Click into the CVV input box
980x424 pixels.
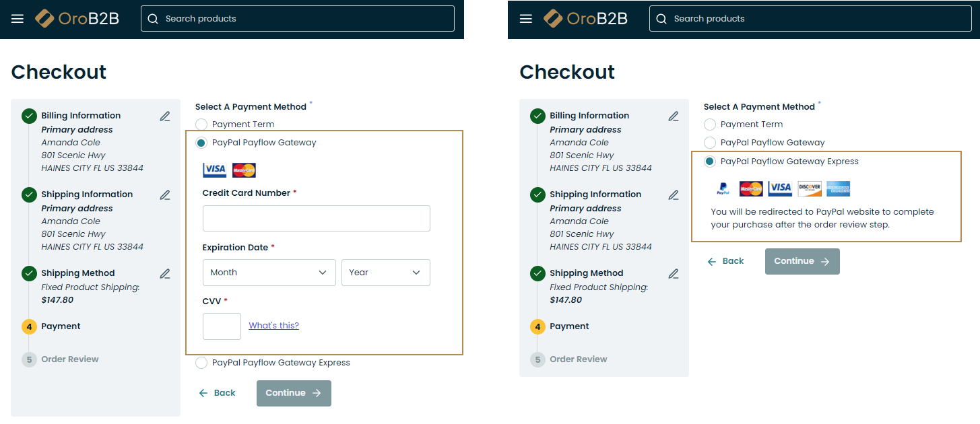(222, 326)
